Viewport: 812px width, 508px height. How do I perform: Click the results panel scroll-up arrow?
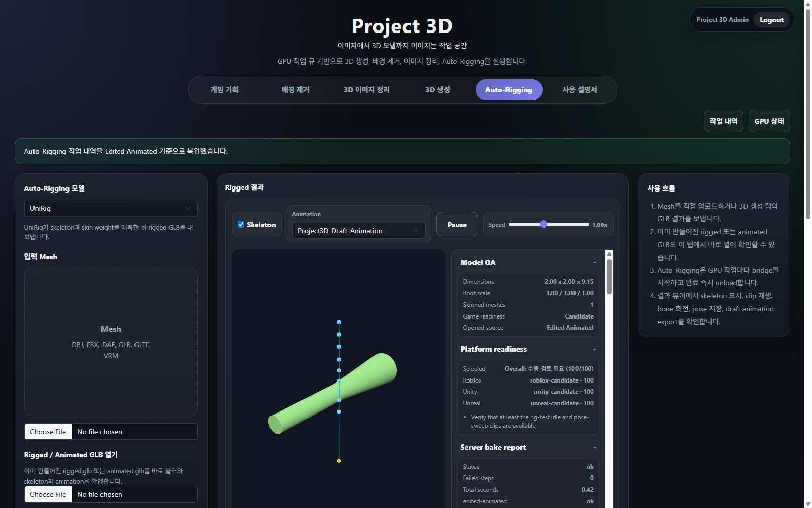[609, 254]
